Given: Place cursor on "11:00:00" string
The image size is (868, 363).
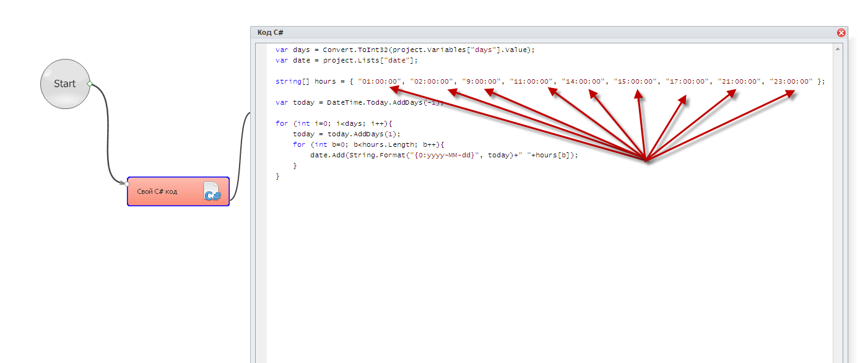Looking at the screenshot, I should click(x=531, y=81).
